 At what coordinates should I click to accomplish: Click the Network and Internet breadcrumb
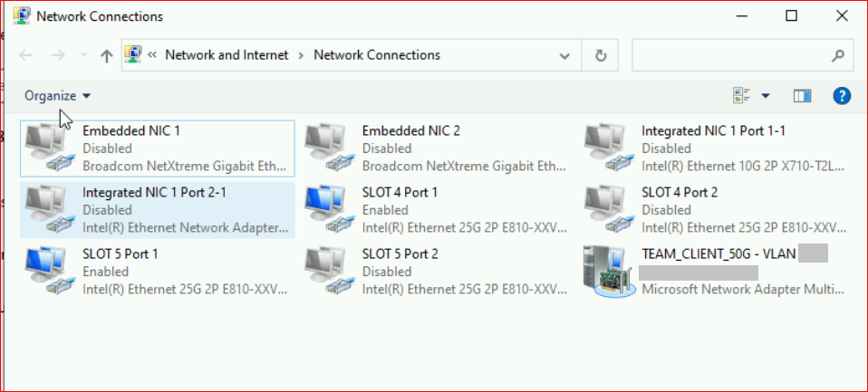click(227, 55)
